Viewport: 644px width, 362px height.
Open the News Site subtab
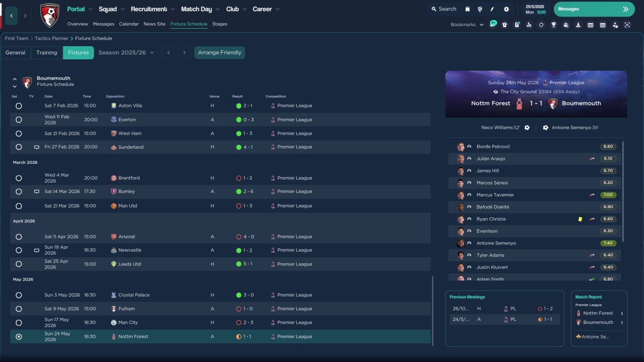(154, 24)
